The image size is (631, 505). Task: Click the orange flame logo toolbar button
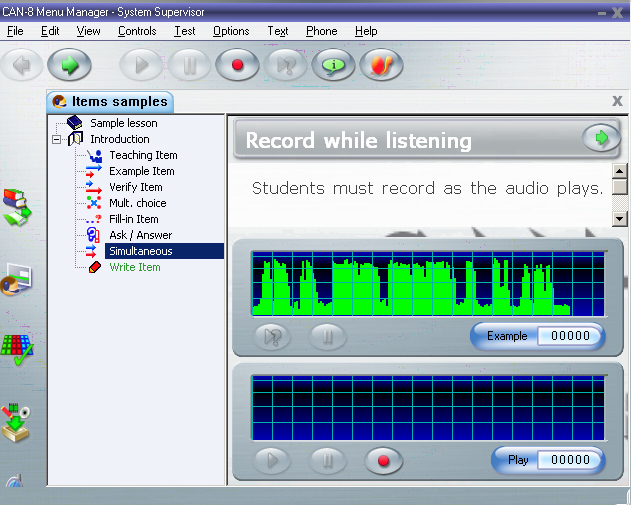coord(381,65)
